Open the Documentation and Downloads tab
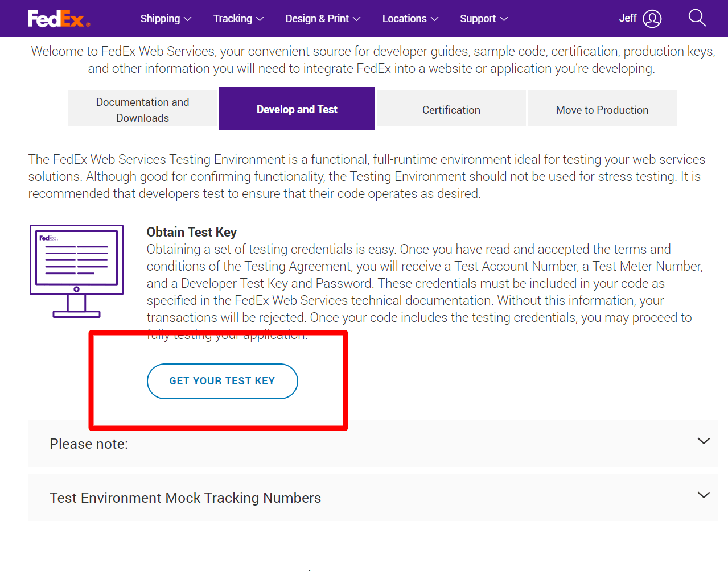Image resolution: width=728 pixels, height=571 pixels. click(142, 109)
